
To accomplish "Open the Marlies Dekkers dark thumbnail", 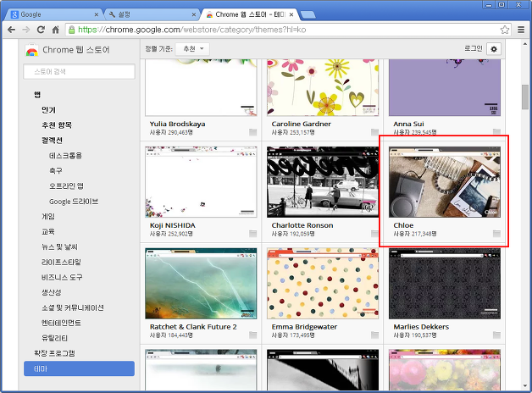I will pyautogui.click(x=445, y=284).
